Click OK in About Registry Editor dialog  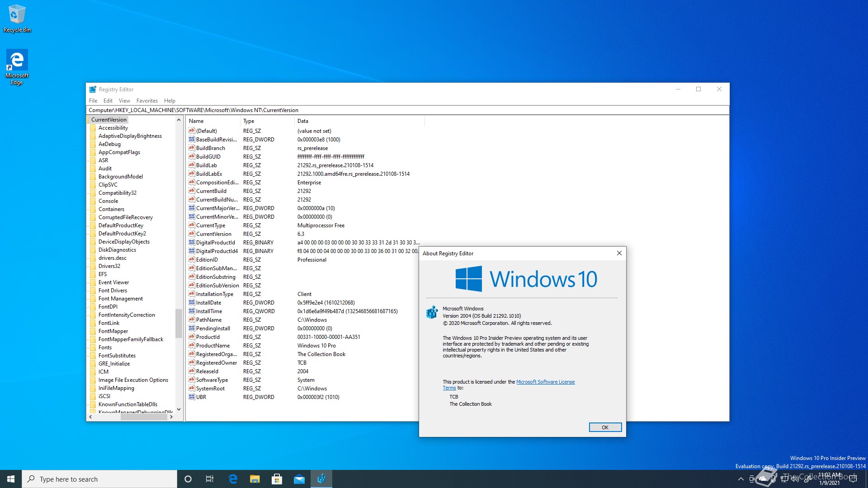(605, 427)
